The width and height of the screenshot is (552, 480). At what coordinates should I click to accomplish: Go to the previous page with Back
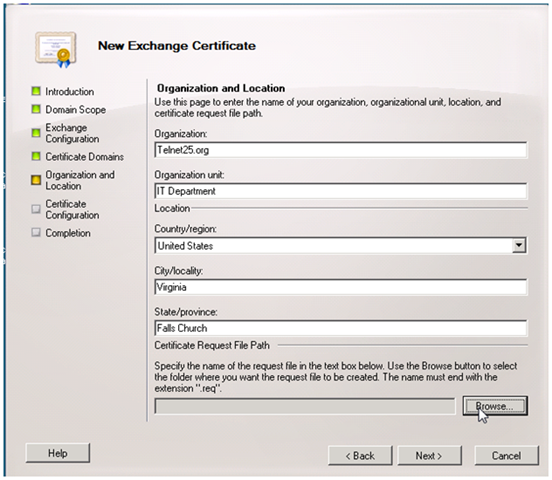click(360, 456)
